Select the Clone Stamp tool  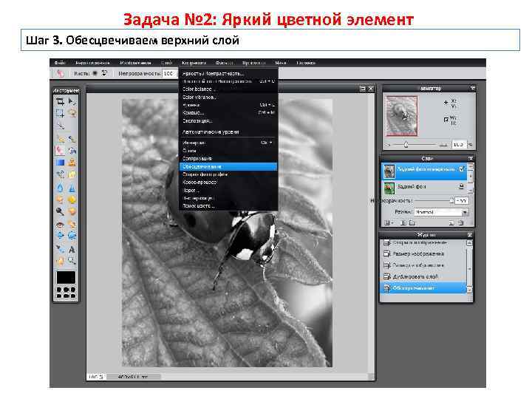(x=72, y=163)
